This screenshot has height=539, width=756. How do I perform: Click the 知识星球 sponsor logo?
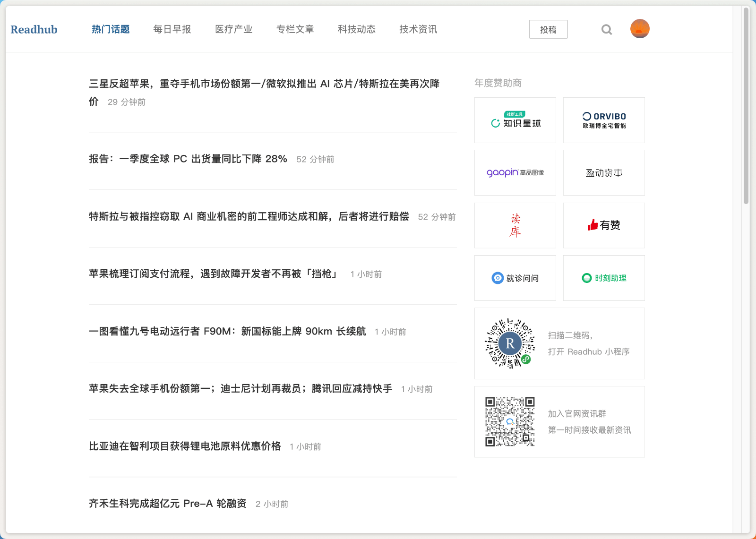click(515, 120)
